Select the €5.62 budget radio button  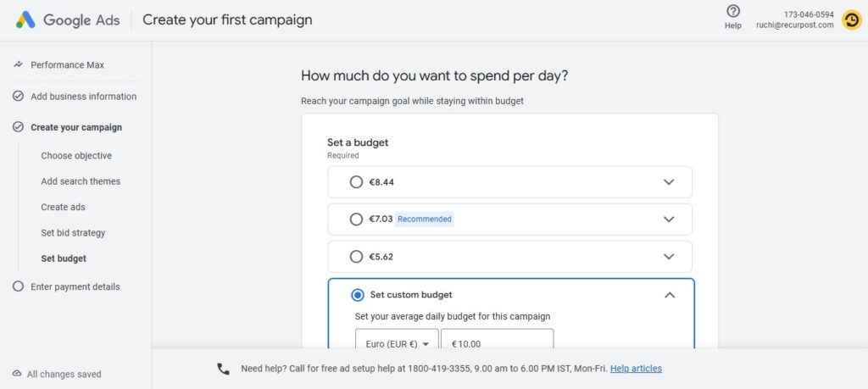[x=357, y=257]
